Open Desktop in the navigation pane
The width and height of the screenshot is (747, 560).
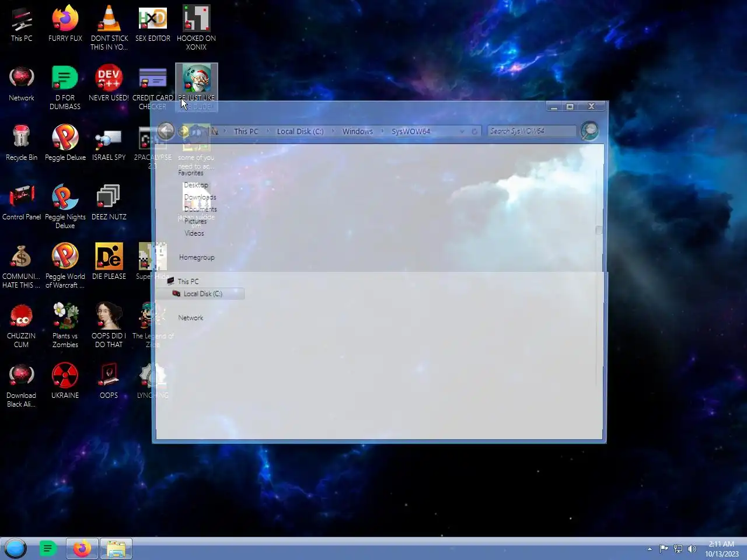[x=196, y=185]
